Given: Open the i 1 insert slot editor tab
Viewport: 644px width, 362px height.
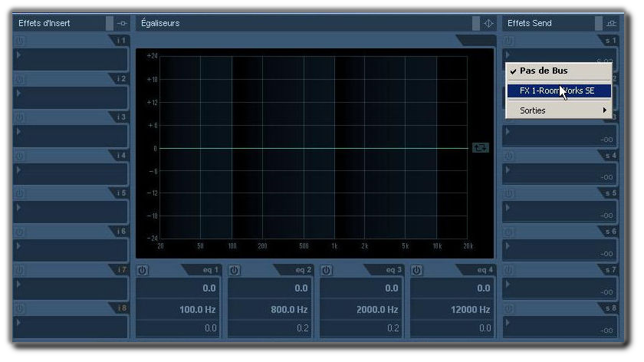Looking at the screenshot, I should point(120,40).
